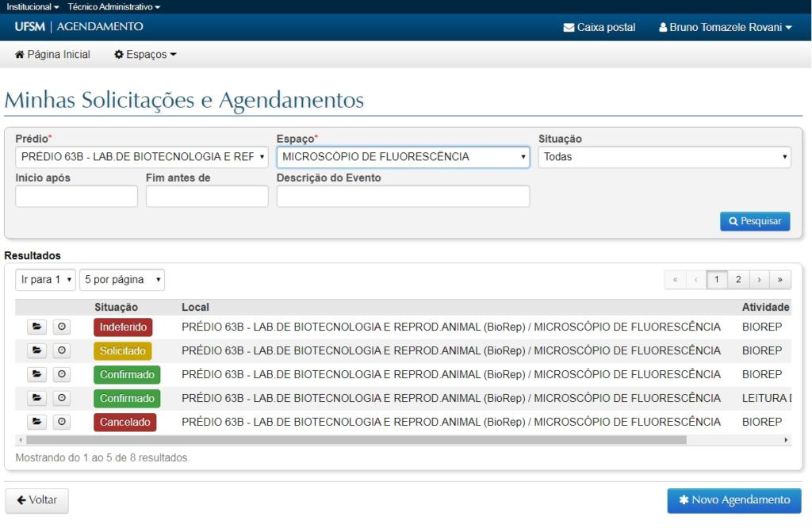
Task: Change the '5 por página' selector
Action: (122, 280)
